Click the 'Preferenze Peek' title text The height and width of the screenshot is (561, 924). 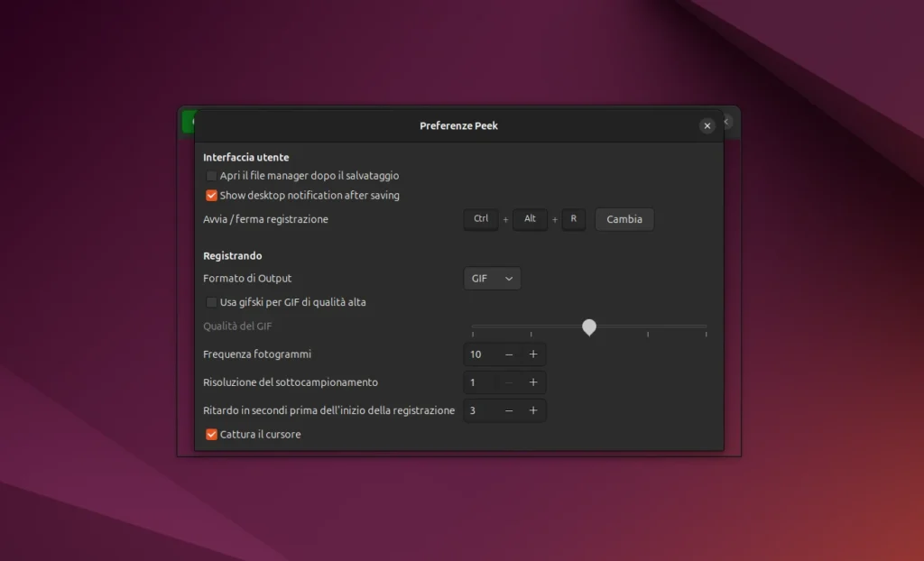point(458,125)
